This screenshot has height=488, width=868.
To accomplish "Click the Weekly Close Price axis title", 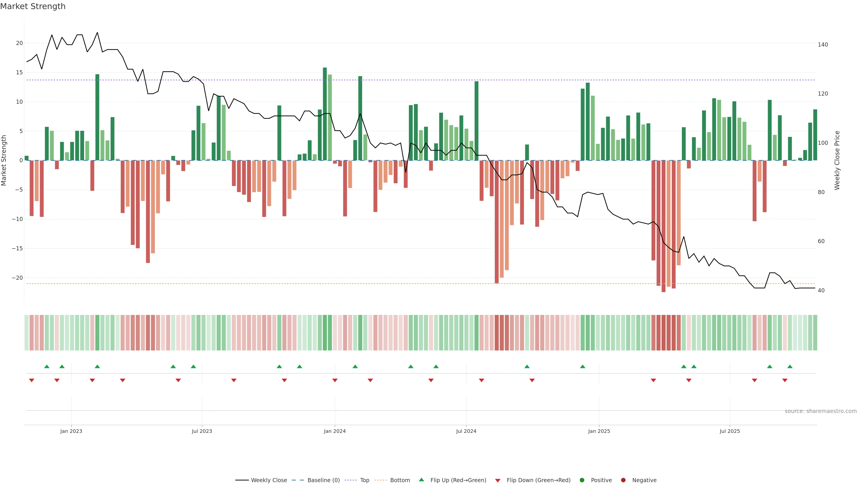I will pyautogui.click(x=837, y=160).
